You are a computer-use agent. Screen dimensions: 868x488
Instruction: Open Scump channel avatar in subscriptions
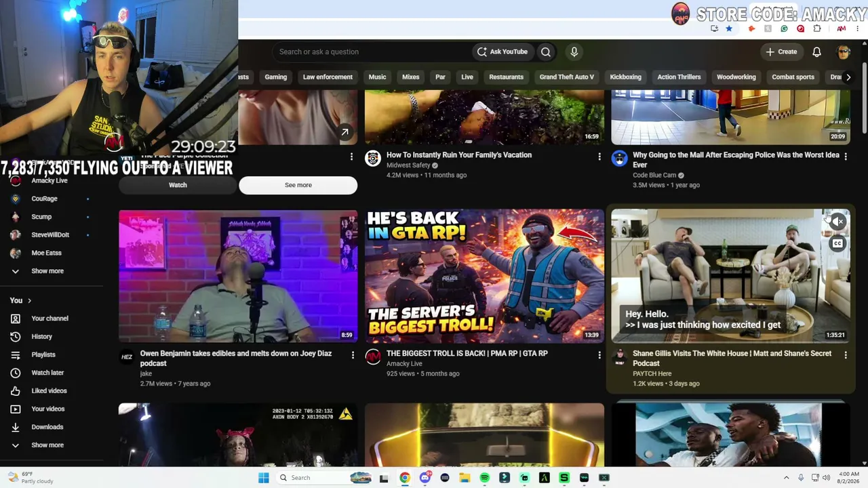click(x=16, y=217)
